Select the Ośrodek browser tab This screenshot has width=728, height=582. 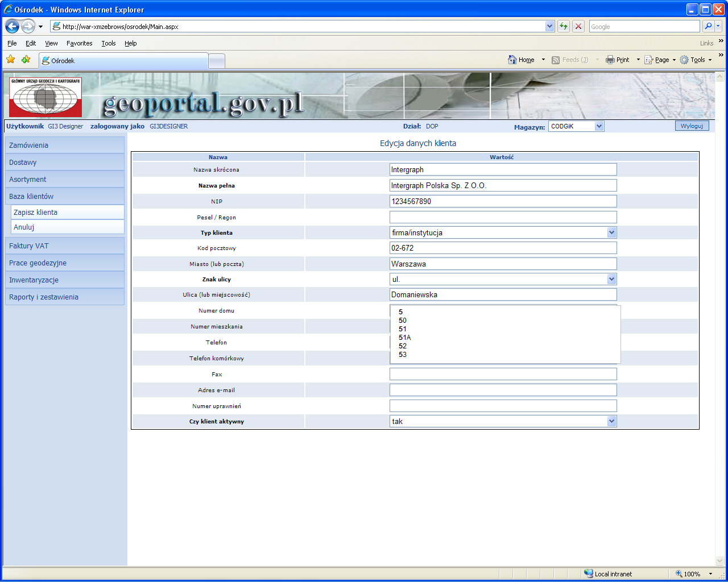123,60
